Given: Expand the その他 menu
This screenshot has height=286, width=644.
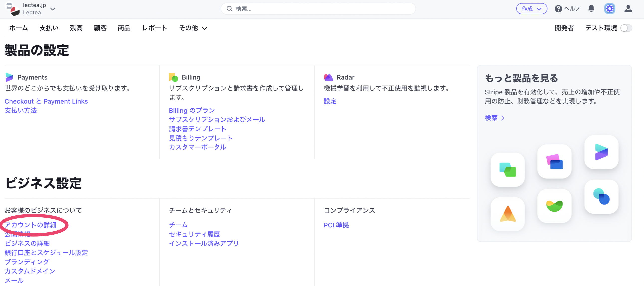Looking at the screenshot, I should click(193, 28).
